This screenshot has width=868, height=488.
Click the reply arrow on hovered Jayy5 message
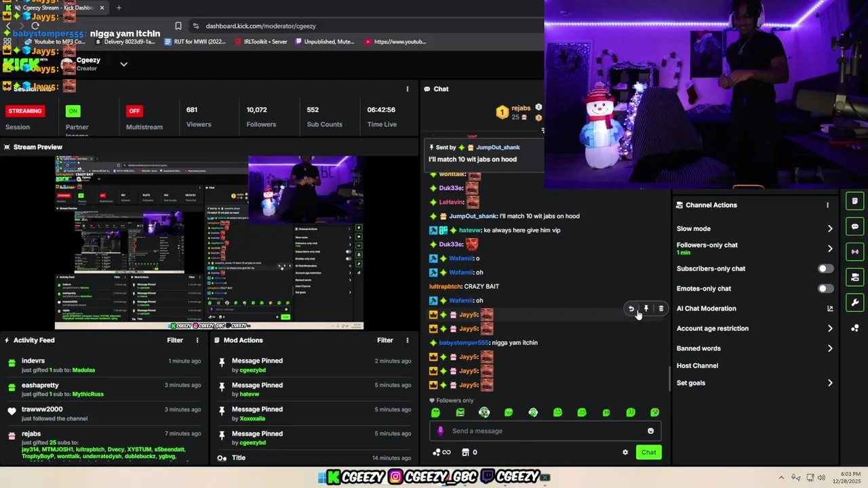coord(631,309)
